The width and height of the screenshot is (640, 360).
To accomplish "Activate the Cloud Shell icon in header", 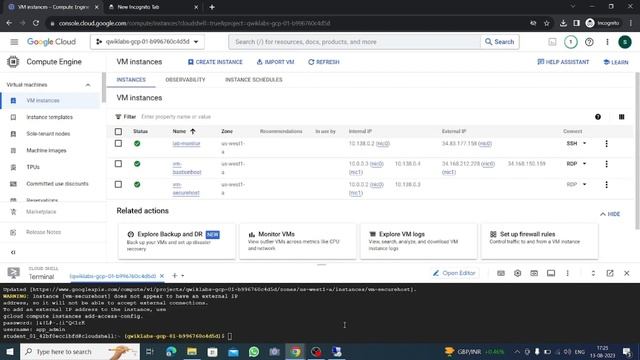I will point(552,42).
